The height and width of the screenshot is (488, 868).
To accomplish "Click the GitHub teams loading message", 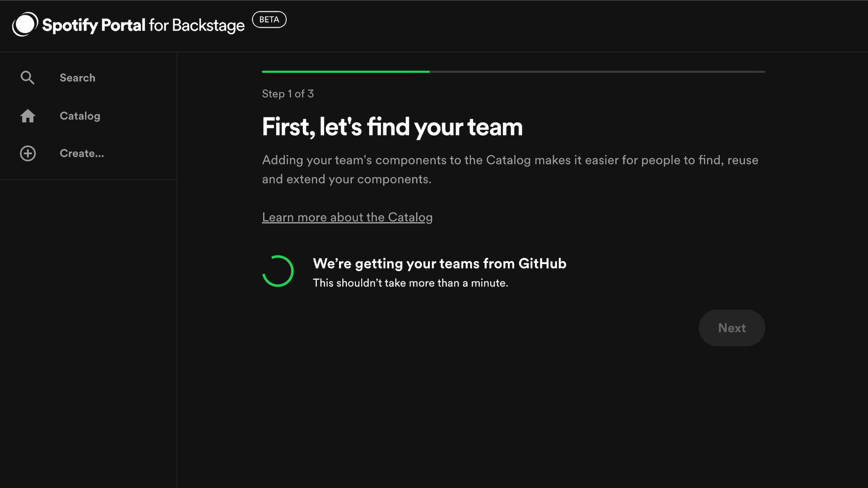I will pos(439,263).
